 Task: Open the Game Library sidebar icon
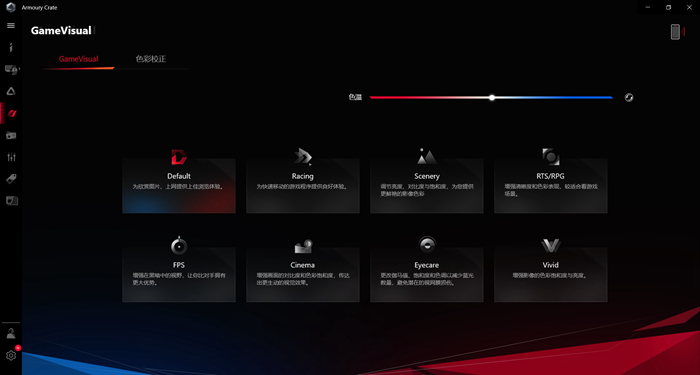(x=11, y=135)
